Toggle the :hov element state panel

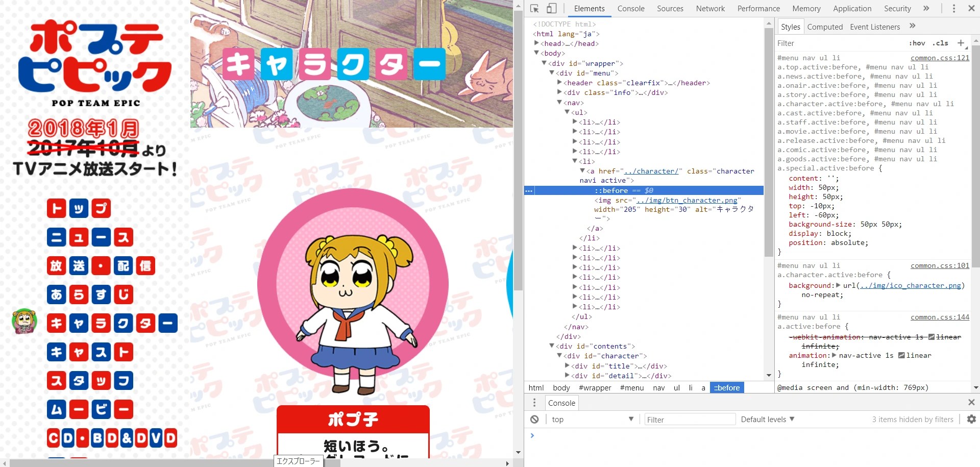point(917,43)
